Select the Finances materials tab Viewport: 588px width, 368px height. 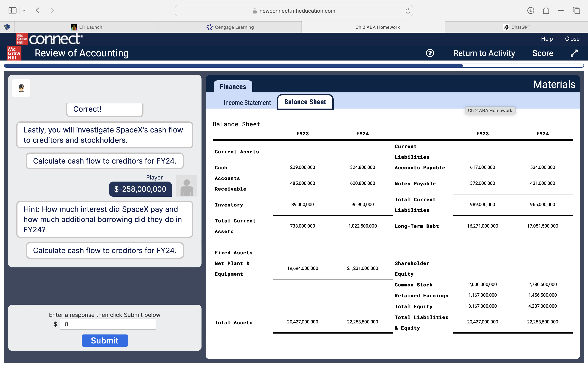click(233, 87)
